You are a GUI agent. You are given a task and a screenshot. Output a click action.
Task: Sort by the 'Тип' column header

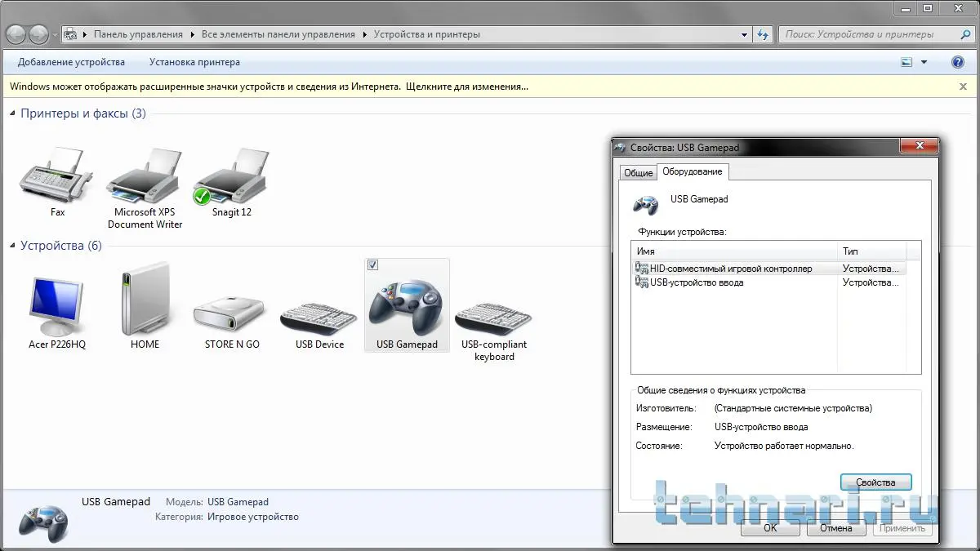(x=872, y=251)
